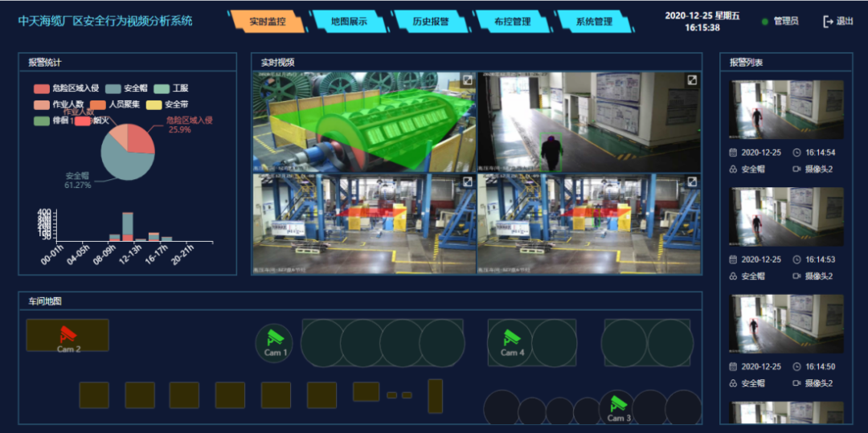Viewport: 868px width, 433px height.
Task: Click calendar icon of the 16:14:54 alarm
Action: pyautogui.click(x=733, y=152)
